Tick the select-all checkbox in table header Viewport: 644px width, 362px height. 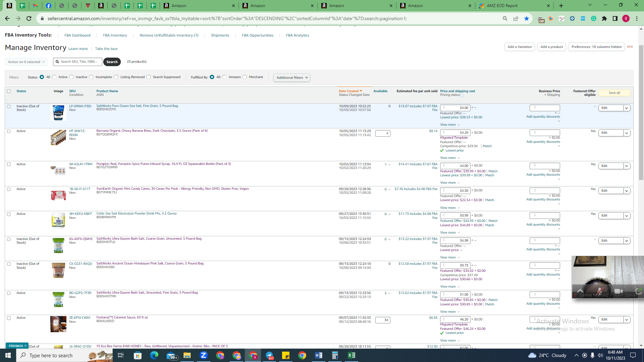(x=9, y=91)
